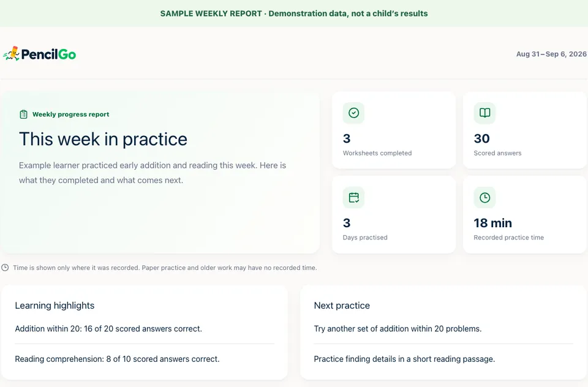Click the clock icon above Recorded practice time
This screenshot has height=387, width=588.
(484, 197)
